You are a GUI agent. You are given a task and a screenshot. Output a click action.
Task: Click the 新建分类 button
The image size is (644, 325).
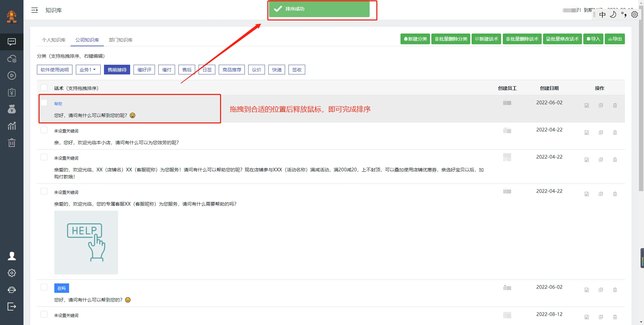click(x=415, y=39)
